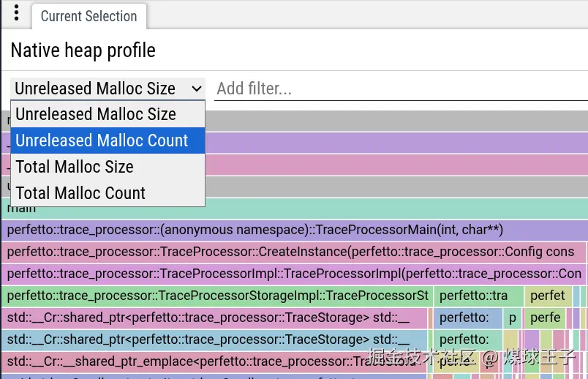
Task: Select the yellow-green perfet frame
Action: [x=549, y=296]
